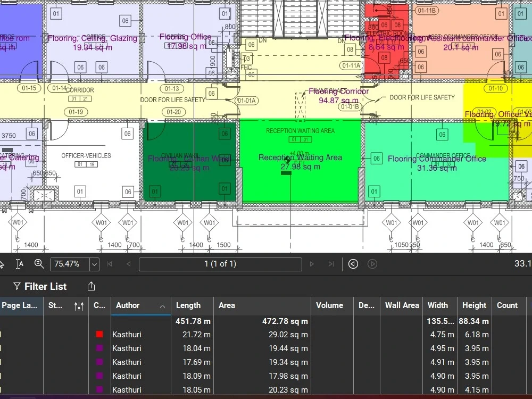Go to next page arrow
Viewport: 532px width, 399px height.
(312, 264)
